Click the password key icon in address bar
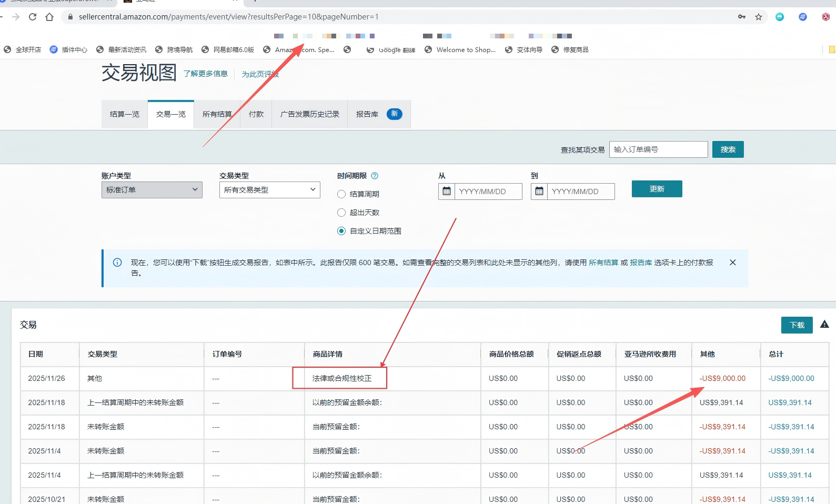The image size is (836, 504). coord(742,17)
